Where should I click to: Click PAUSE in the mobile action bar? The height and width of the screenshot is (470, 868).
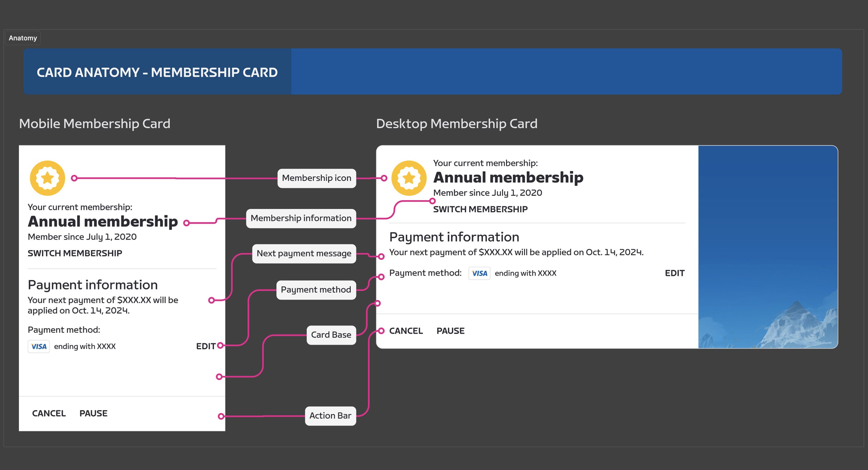tap(93, 413)
